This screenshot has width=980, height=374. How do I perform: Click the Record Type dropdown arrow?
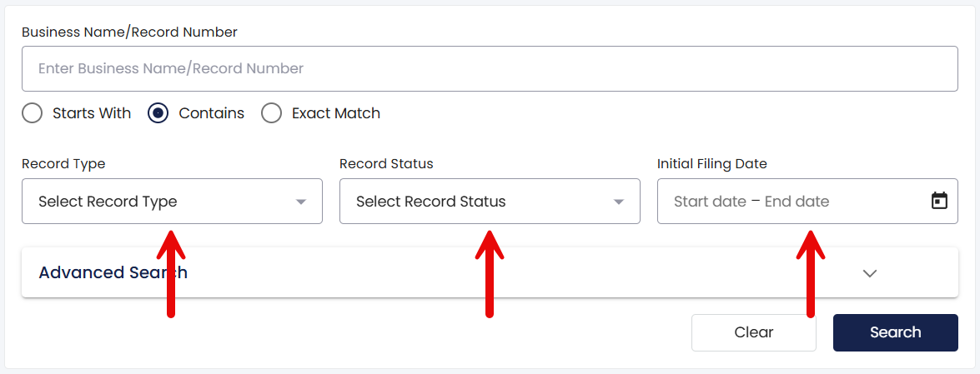point(301,202)
